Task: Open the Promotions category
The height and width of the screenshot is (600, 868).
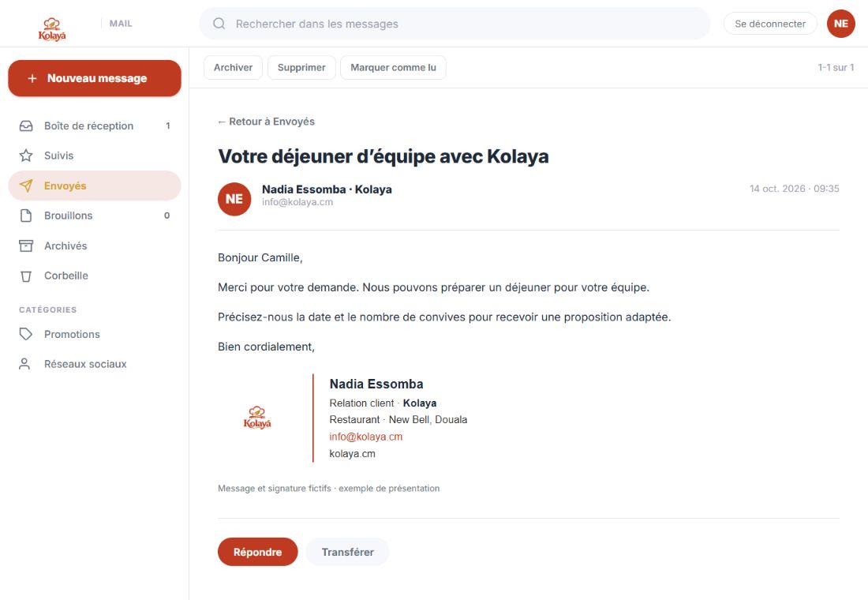Action: (x=95, y=334)
